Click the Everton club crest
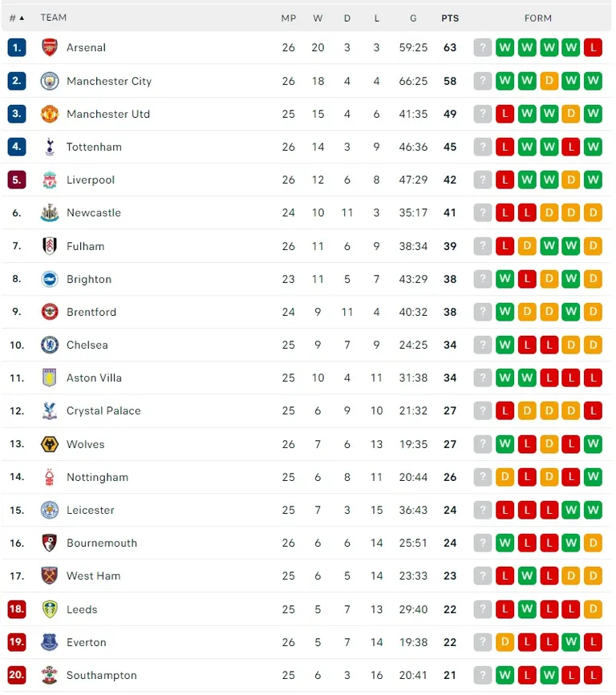The image size is (616, 695). 50,642
